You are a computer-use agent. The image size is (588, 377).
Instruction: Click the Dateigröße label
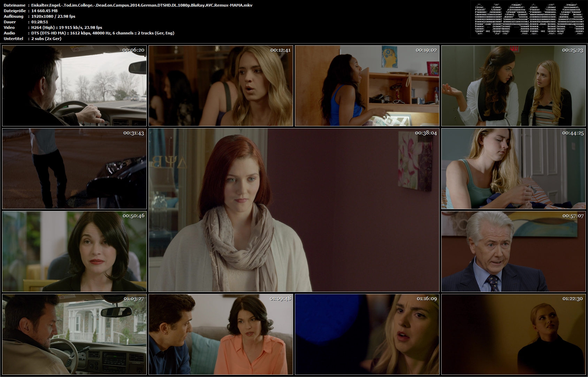point(15,11)
